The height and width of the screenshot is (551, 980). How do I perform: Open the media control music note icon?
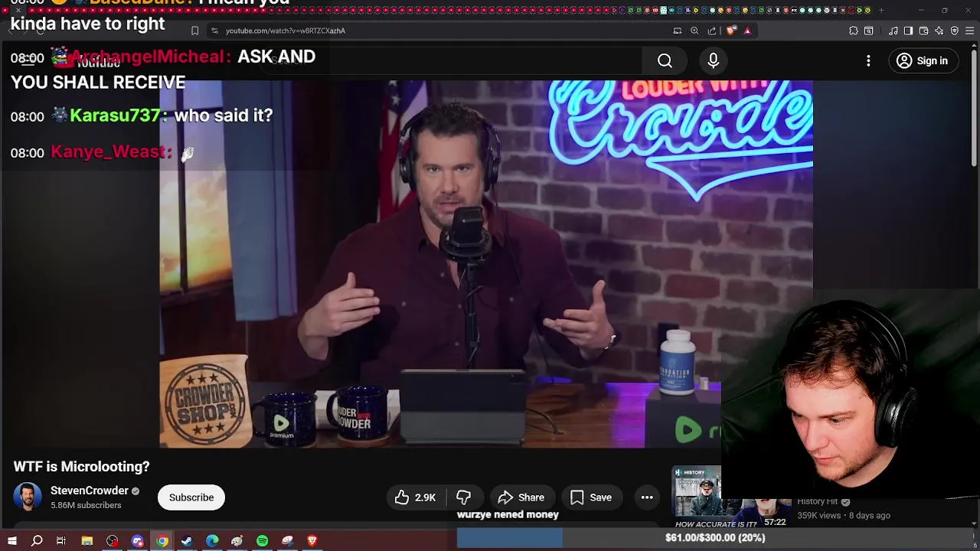[893, 31]
